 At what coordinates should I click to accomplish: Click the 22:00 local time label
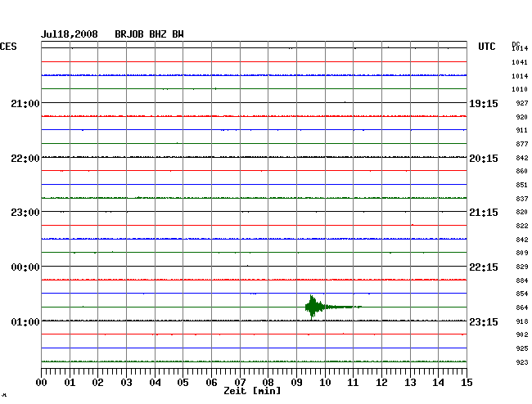pos(25,159)
